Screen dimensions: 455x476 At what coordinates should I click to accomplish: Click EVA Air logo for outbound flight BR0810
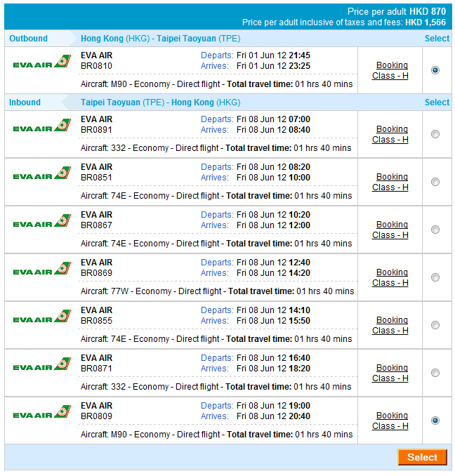click(x=42, y=63)
